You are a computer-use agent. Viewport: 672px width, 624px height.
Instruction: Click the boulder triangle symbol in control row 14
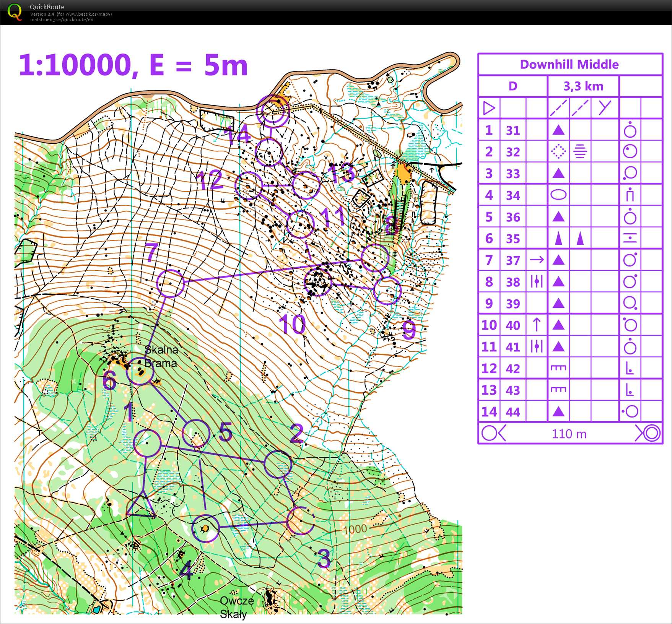(558, 412)
